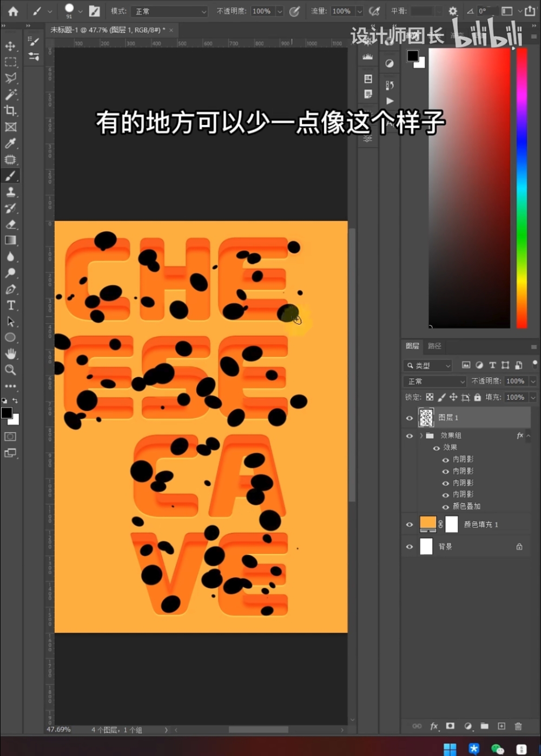Click the 图层 1 layer thumbnail
Image resolution: width=541 pixels, height=756 pixels.
pyautogui.click(x=426, y=417)
